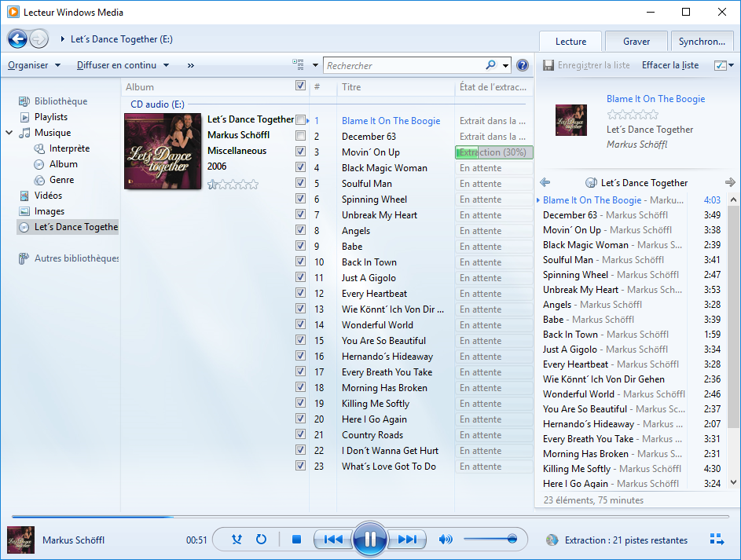This screenshot has width=741, height=560.
Task: Check the December 63 checkbox
Action: 300,136
